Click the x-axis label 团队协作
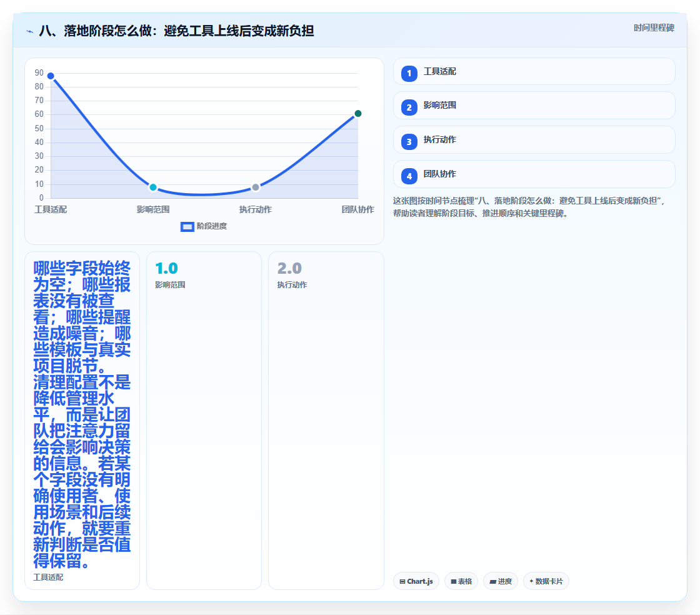The width and height of the screenshot is (700, 615). coord(357,209)
